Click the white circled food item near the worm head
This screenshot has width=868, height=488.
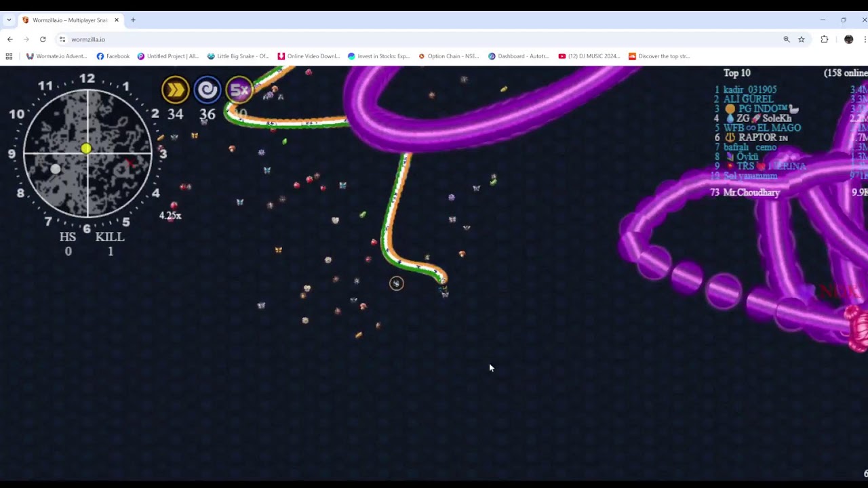[x=397, y=283]
